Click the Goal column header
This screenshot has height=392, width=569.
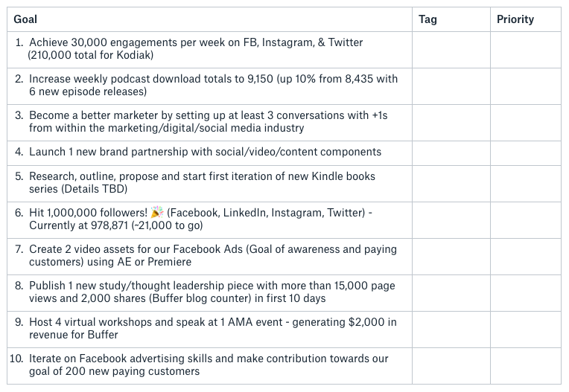click(x=25, y=19)
